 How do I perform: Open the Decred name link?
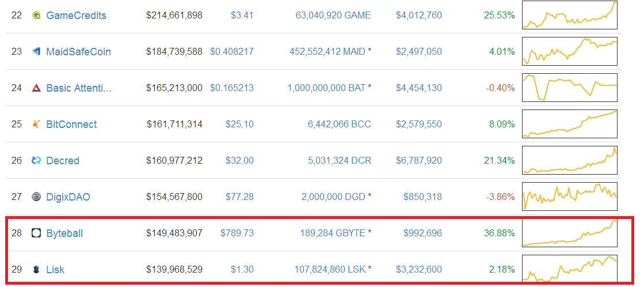pyautogui.click(x=62, y=160)
